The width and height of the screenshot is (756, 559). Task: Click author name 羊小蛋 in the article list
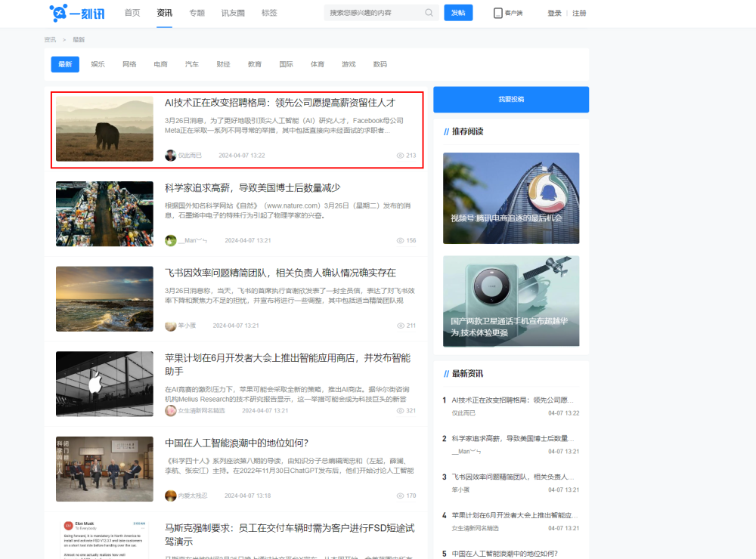187,326
